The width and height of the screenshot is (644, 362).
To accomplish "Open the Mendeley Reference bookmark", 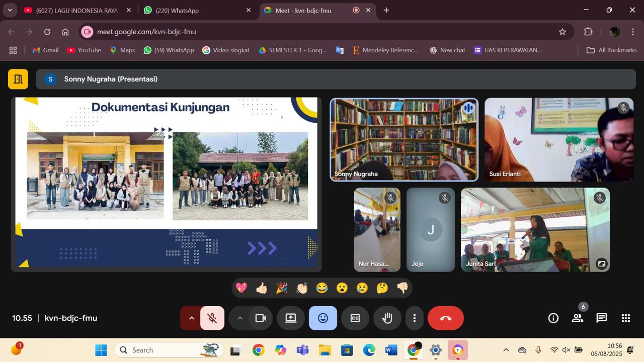I will pyautogui.click(x=385, y=50).
